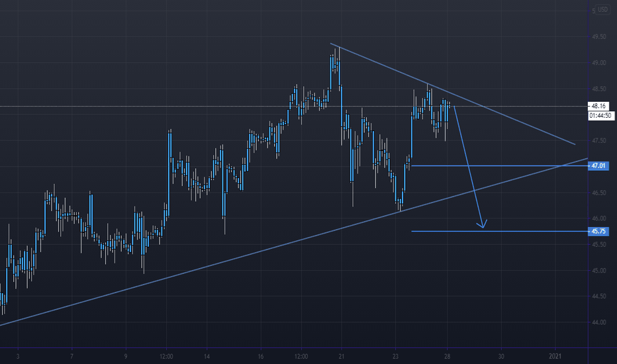Screen dimensions: 617x364
Task: Click the date label 16 on time axis
Action: click(x=261, y=357)
